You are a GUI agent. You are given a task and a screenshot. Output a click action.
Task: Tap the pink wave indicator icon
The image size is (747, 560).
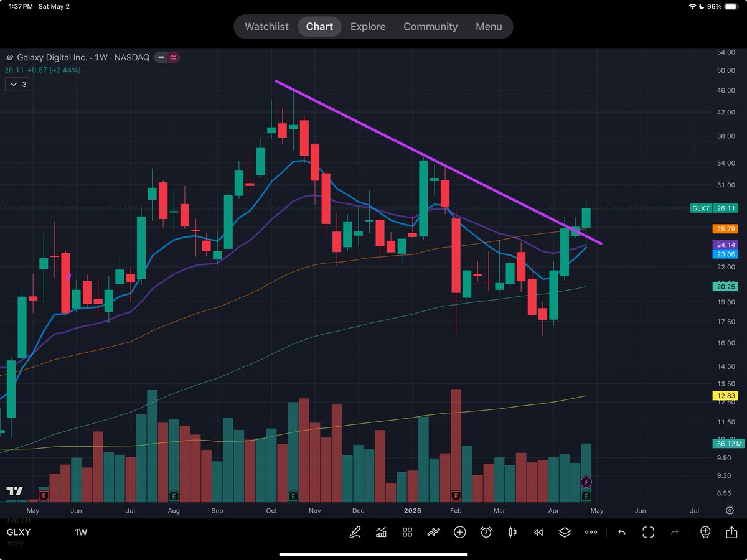pyautogui.click(x=173, y=57)
